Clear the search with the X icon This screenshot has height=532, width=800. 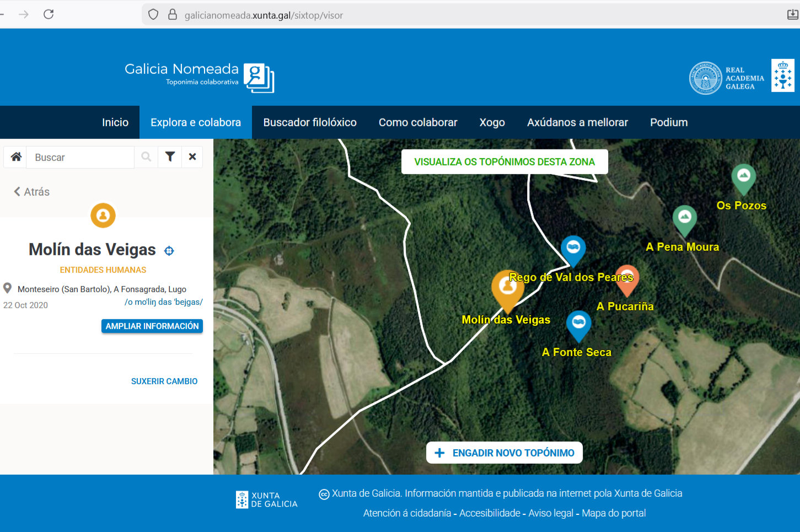[192, 157]
